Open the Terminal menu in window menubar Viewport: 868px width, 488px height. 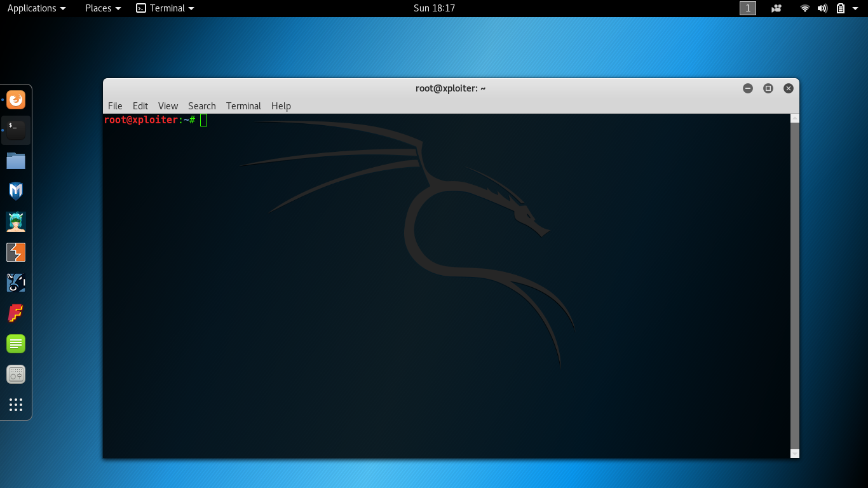coord(243,106)
